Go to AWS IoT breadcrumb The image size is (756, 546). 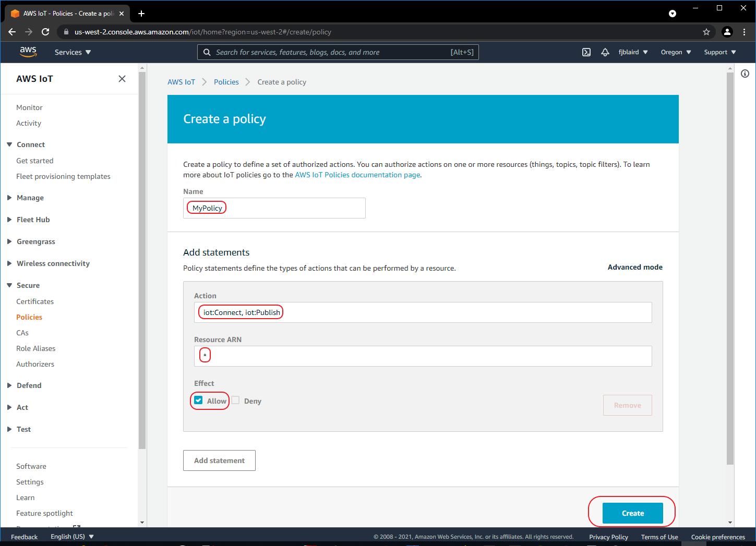pyautogui.click(x=181, y=82)
